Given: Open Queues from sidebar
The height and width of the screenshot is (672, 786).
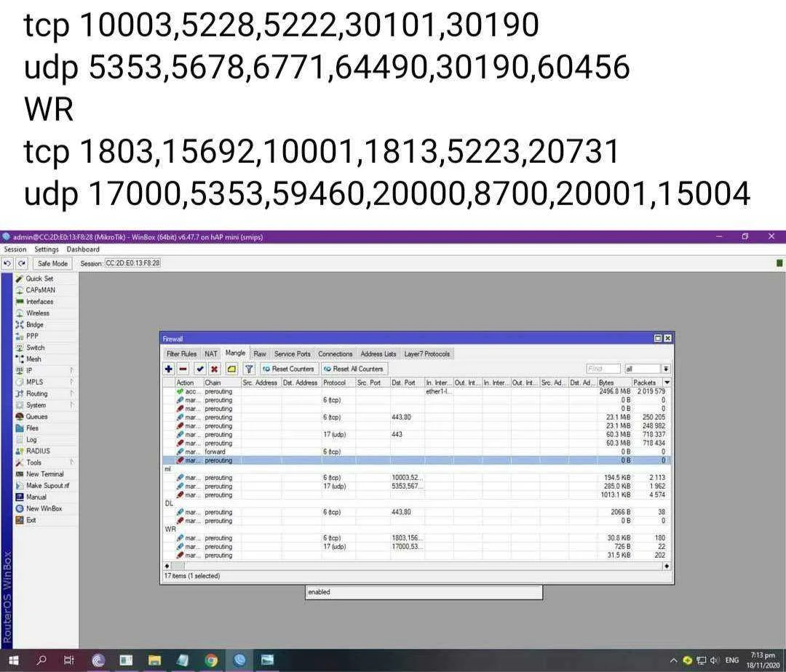Looking at the screenshot, I should (x=36, y=417).
